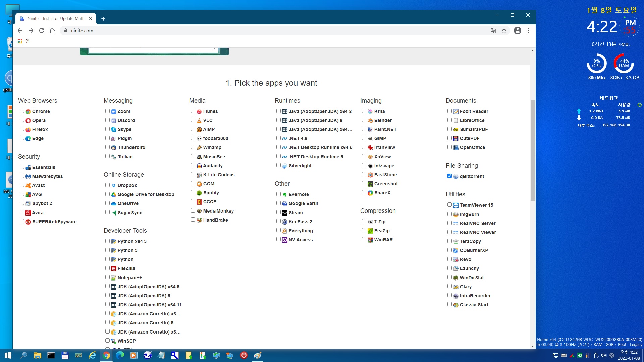The height and width of the screenshot is (362, 644).
Task: Click the Spotify icon
Action: pos(199,193)
